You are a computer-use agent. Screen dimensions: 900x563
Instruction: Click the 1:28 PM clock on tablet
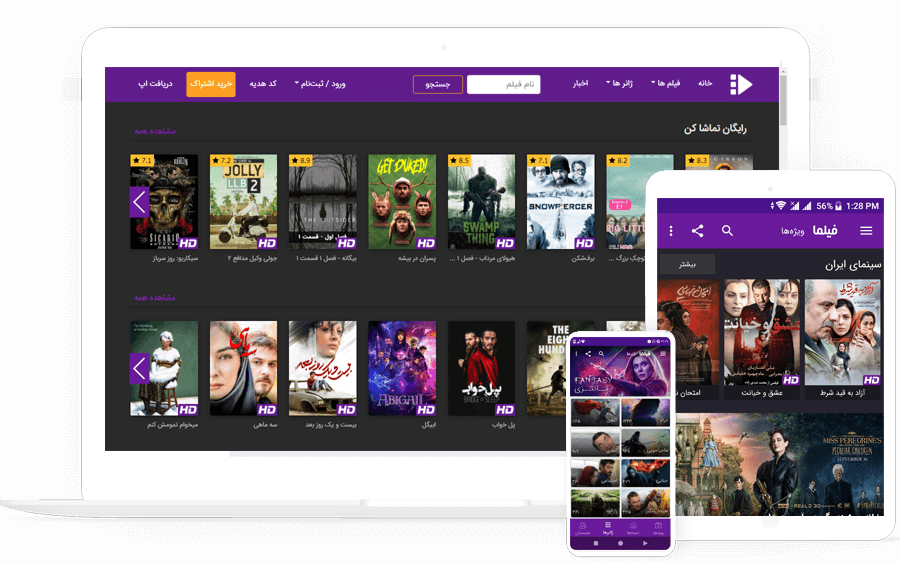862,206
